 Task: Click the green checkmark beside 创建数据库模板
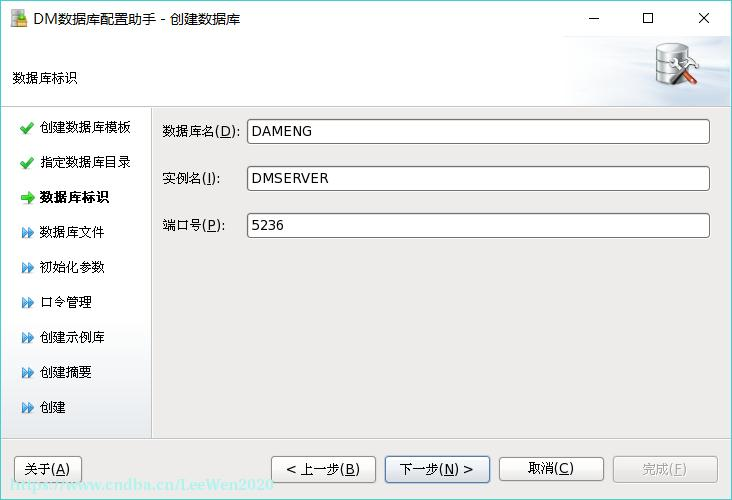27,127
